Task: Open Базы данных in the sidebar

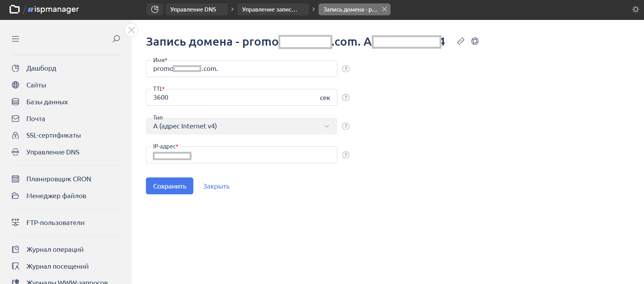Action: [x=47, y=102]
